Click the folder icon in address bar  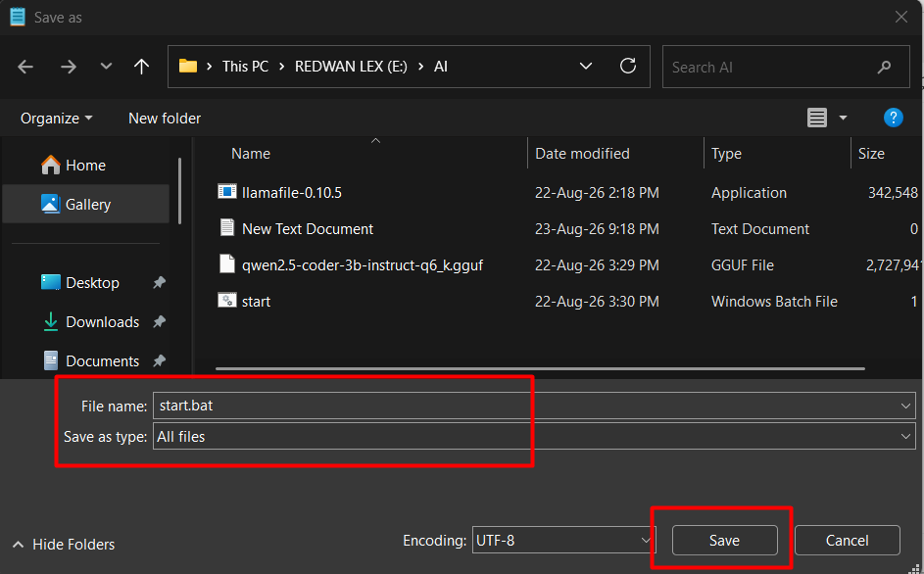coord(188,66)
